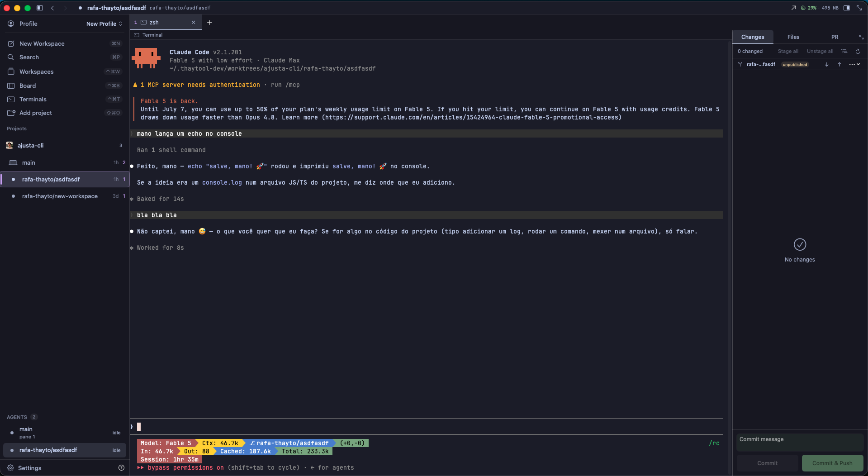
Task: Toggle the left sidebar panel icon
Action: point(40,8)
